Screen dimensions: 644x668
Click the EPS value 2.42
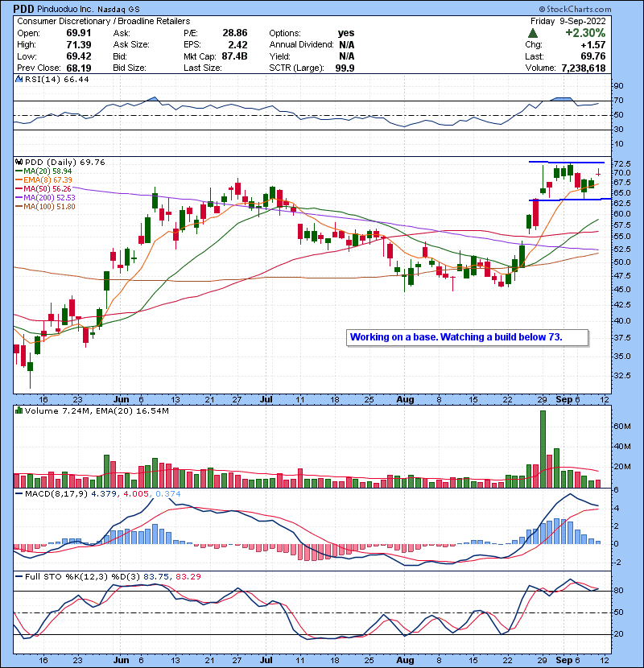pyautogui.click(x=237, y=44)
